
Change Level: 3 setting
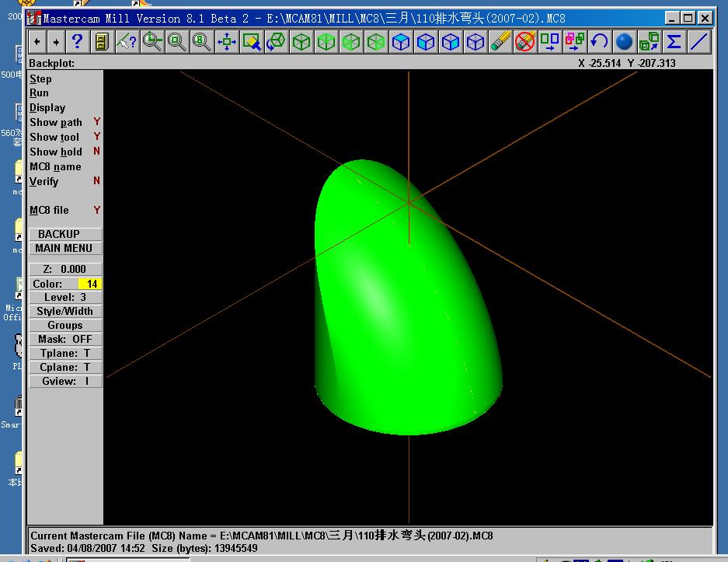coord(65,297)
